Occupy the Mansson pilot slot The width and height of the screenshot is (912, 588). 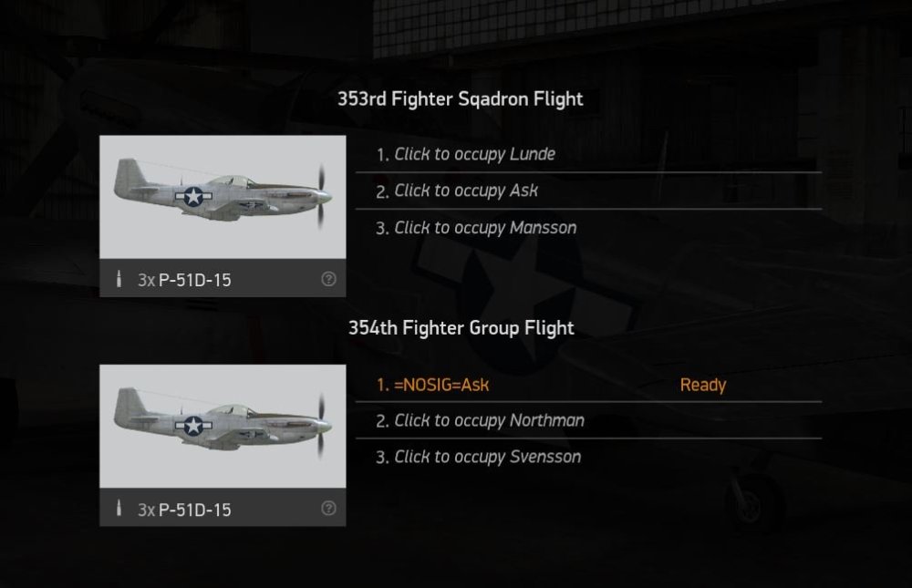point(485,228)
